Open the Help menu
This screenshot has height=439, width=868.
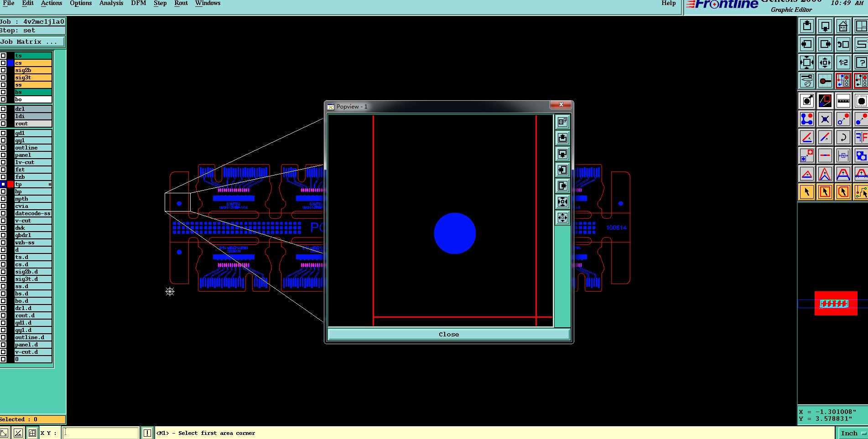tap(669, 3)
